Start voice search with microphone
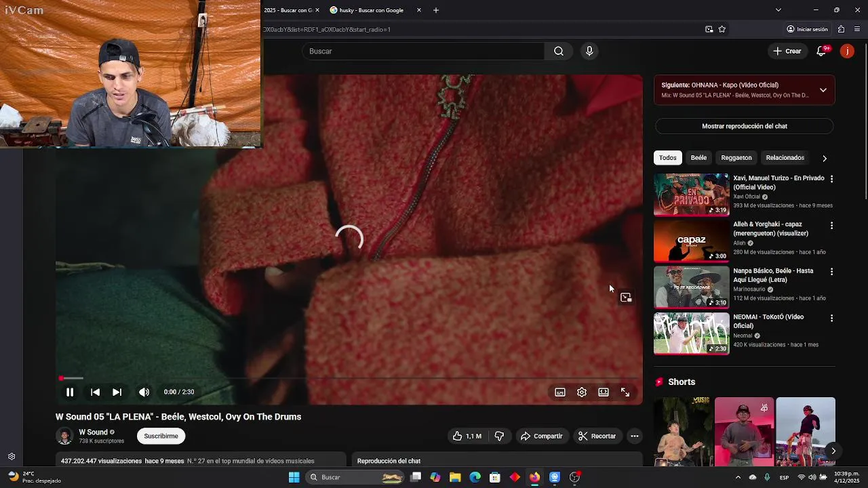This screenshot has width=868, height=488. pyautogui.click(x=589, y=51)
